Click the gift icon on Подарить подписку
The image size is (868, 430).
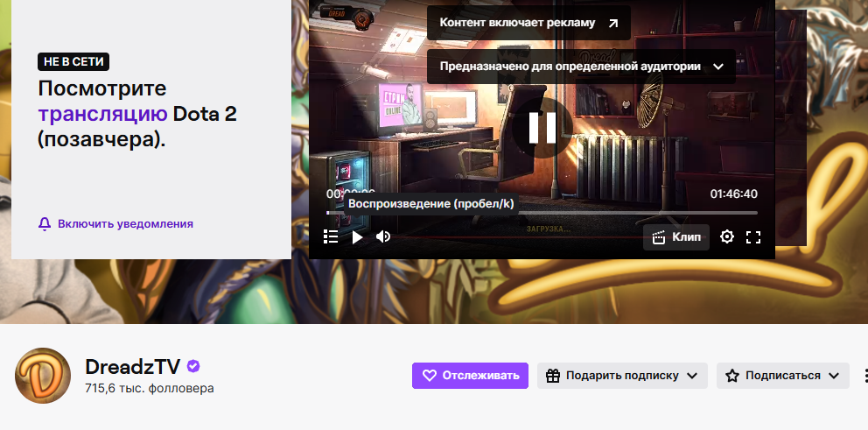click(552, 376)
